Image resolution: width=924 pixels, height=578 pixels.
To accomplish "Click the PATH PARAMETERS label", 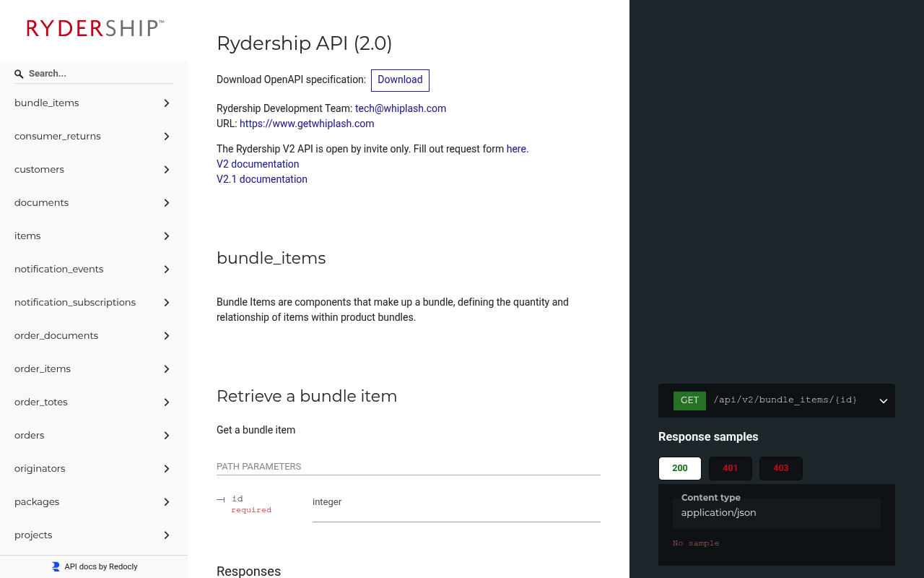I will click(x=259, y=467).
